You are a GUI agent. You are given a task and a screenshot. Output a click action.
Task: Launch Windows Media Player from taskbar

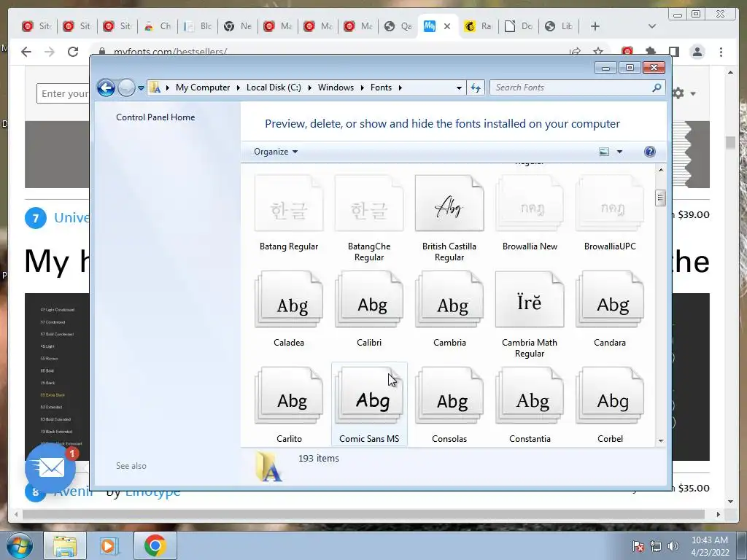tap(109, 545)
